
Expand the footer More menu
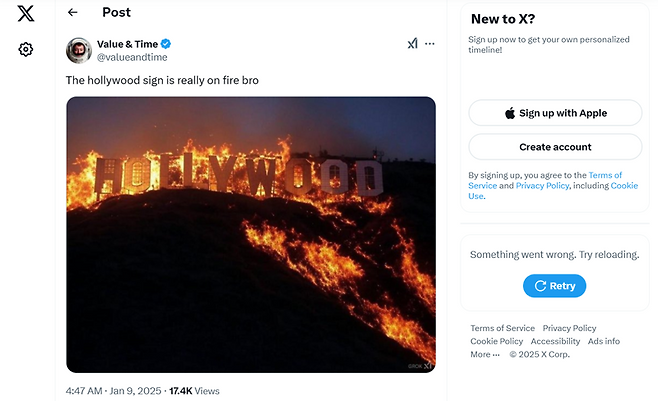485,355
